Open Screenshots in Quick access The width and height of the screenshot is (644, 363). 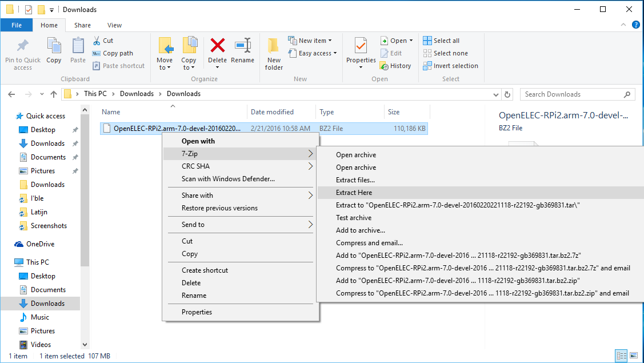tap(43, 226)
